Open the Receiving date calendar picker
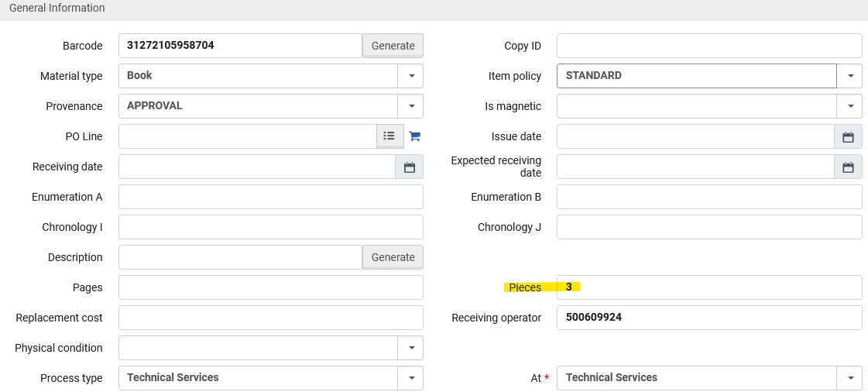The width and height of the screenshot is (868, 392). (410, 167)
